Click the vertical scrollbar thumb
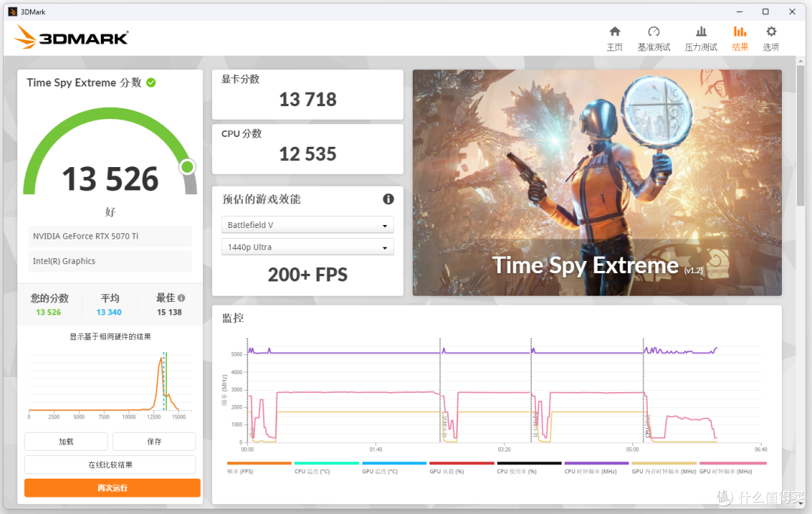The image size is (812, 514). [801, 135]
